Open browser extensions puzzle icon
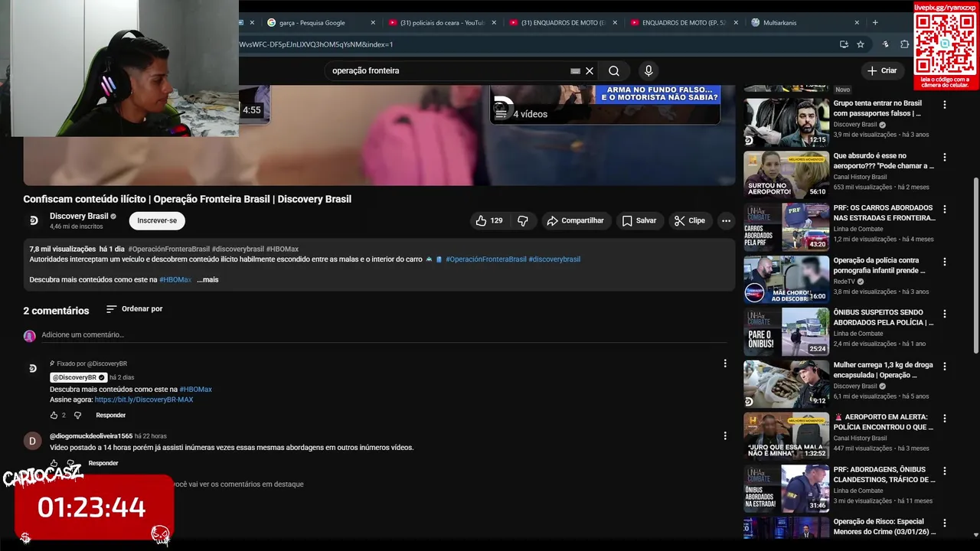The width and height of the screenshot is (980, 551). (x=904, y=44)
